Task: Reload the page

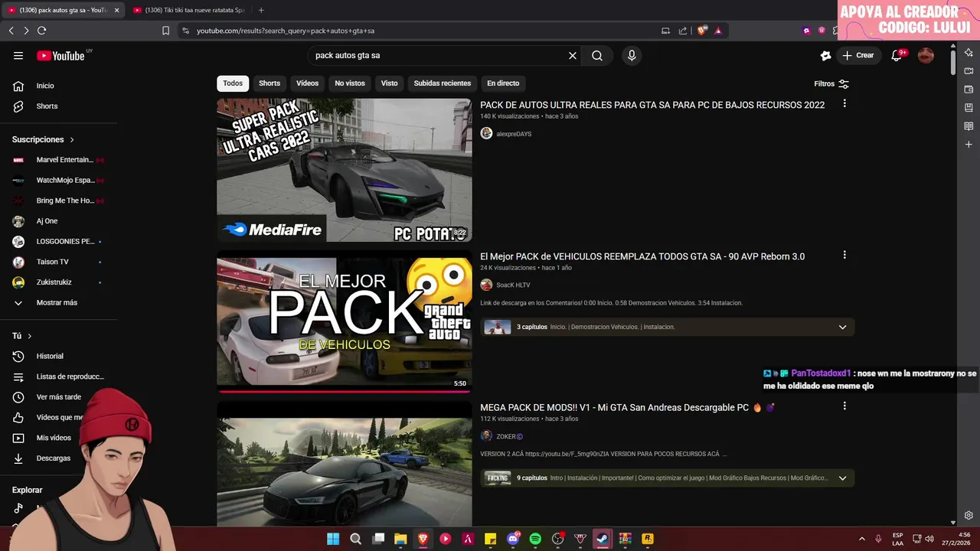Action: (x=42, y=31)
